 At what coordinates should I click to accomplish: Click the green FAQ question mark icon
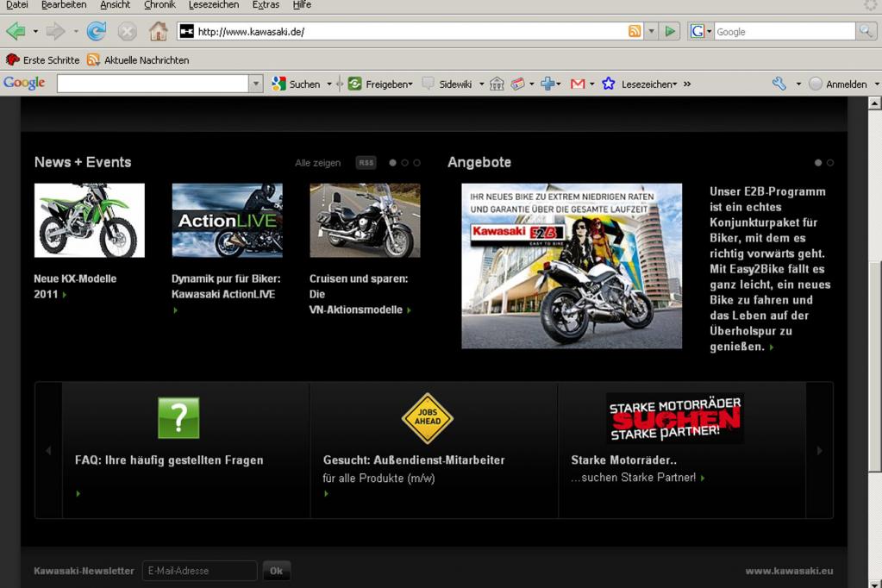[x=178, y=418]
